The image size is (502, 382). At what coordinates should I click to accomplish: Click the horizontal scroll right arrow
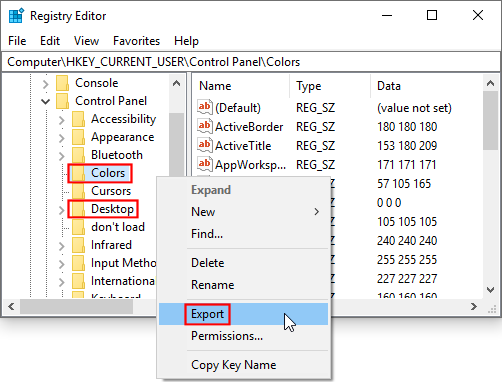pos(474,306)
